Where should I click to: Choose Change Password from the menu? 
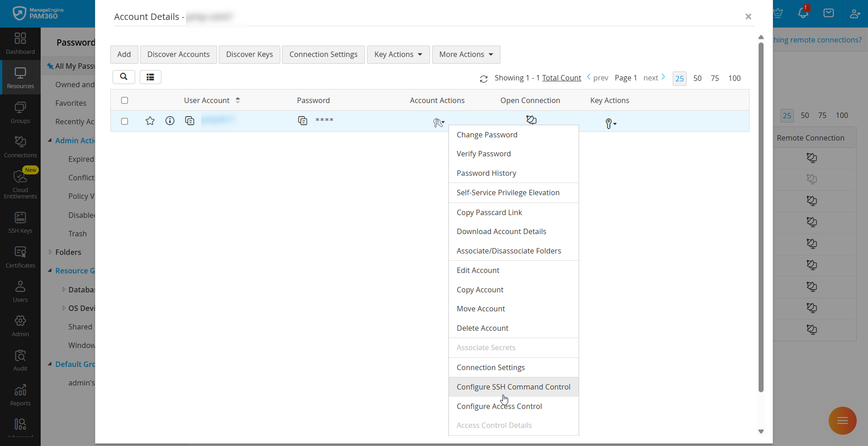(487, 135)
